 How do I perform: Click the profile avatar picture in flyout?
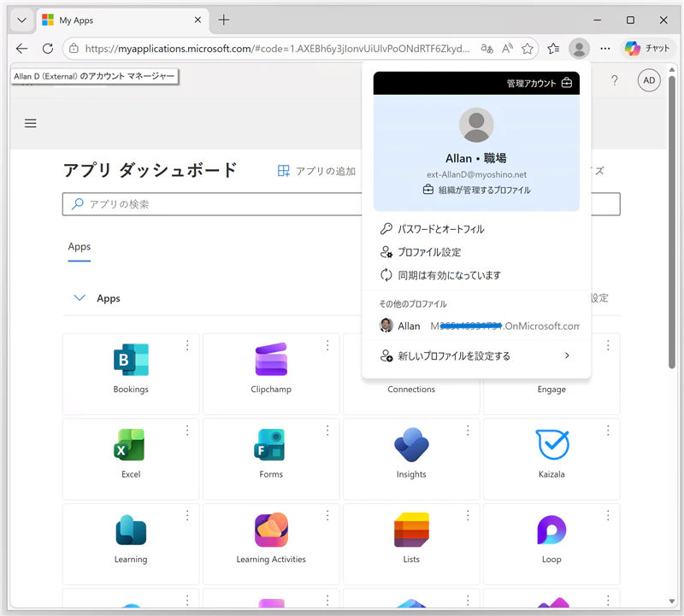coord(476,125)
